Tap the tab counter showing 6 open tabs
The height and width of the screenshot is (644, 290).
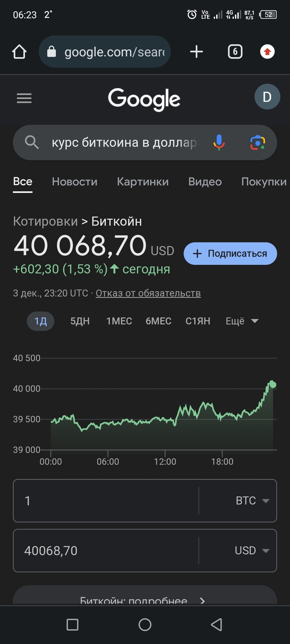(235, 51)
